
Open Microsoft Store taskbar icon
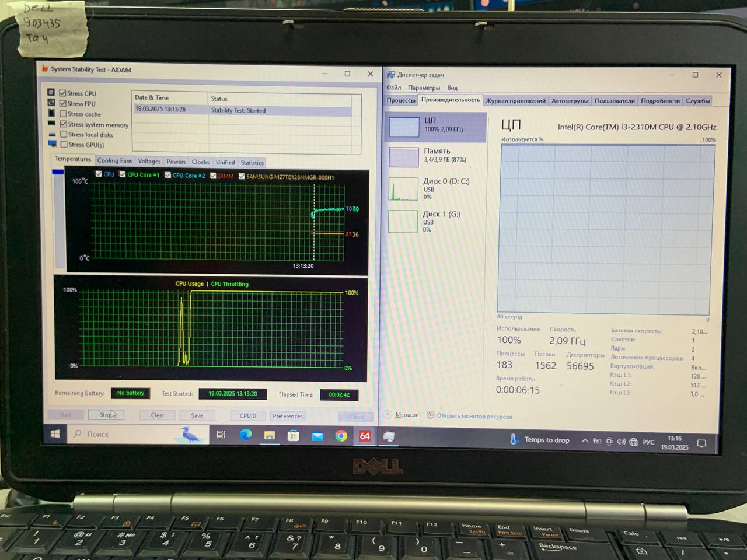pos(293,435)
